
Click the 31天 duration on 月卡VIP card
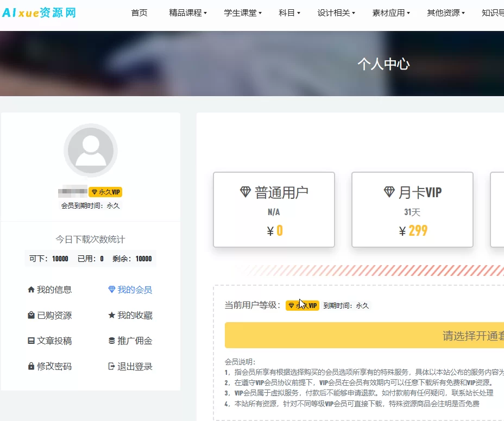click(x=412, y=212)
